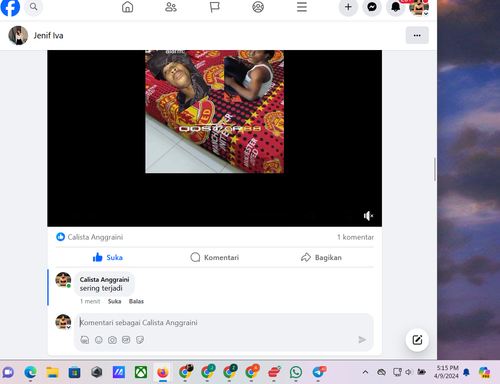Switch commenting identity via avatar dropdown
This screenshot has height=384, width=500.
(63, 322)
